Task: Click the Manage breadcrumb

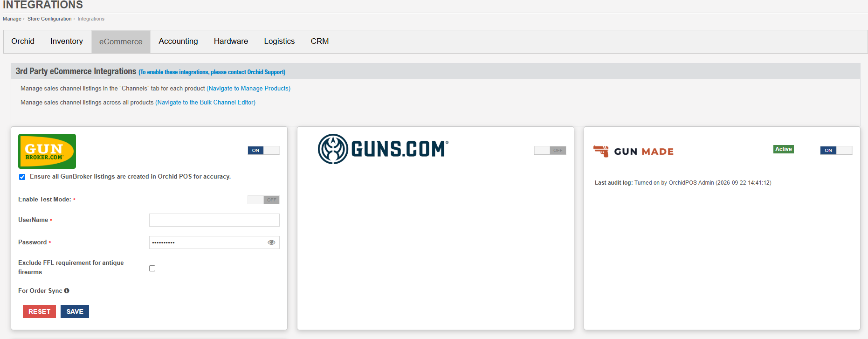Action: pos(12,19)
